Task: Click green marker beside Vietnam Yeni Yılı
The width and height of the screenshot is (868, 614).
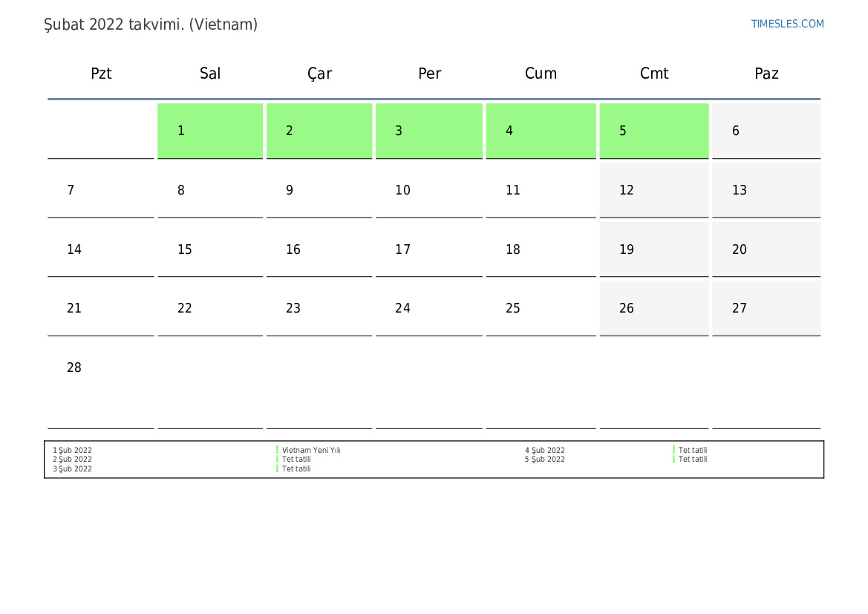Action: 278,450
